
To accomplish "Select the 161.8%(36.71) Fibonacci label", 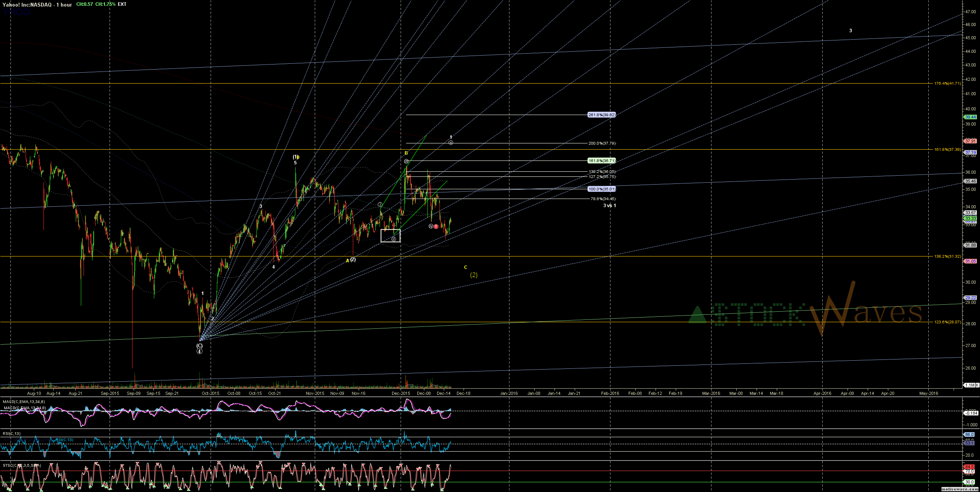I will 602,161.
